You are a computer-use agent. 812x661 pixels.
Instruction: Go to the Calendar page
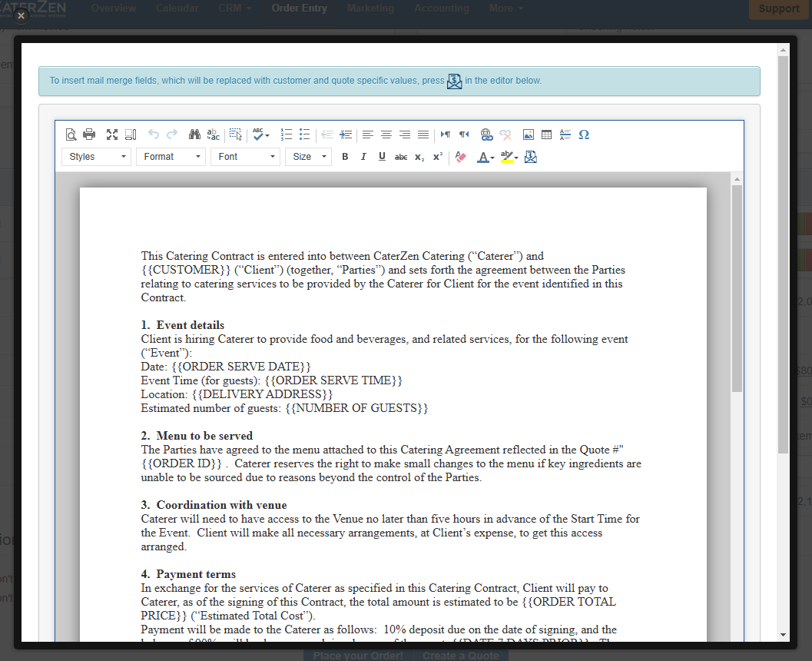[177, 8]
